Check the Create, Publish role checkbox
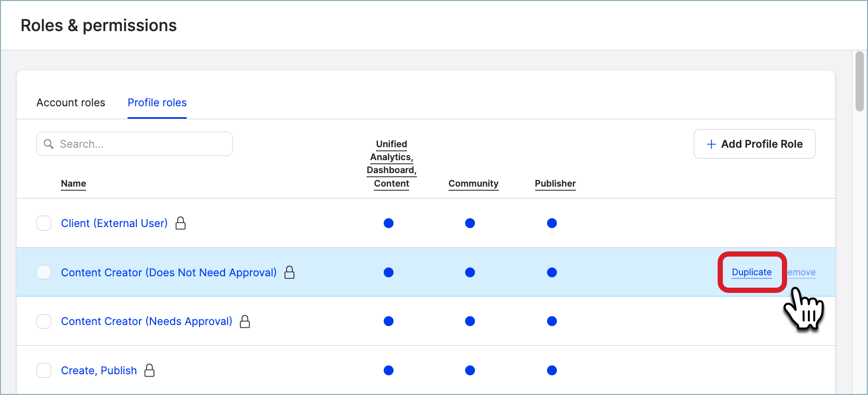The image size is (868, 395). (x=44, y=370)
